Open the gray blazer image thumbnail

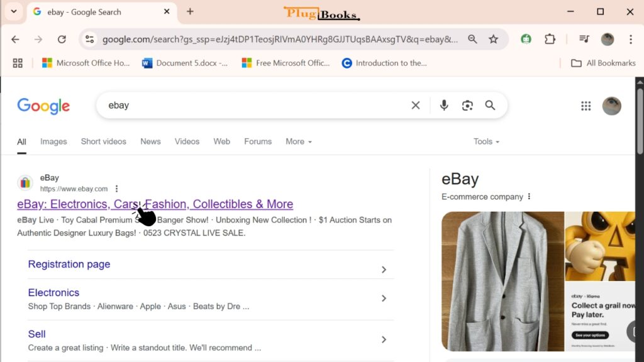point(502,281)
